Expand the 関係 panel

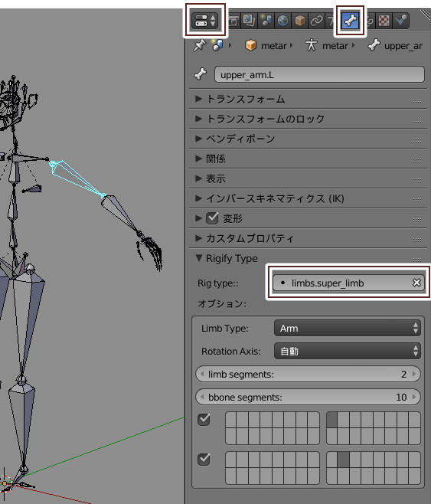[308, 159]
